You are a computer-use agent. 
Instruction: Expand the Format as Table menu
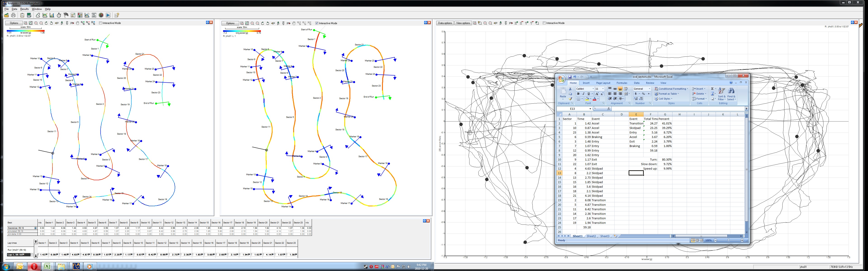tap(667, 94)
